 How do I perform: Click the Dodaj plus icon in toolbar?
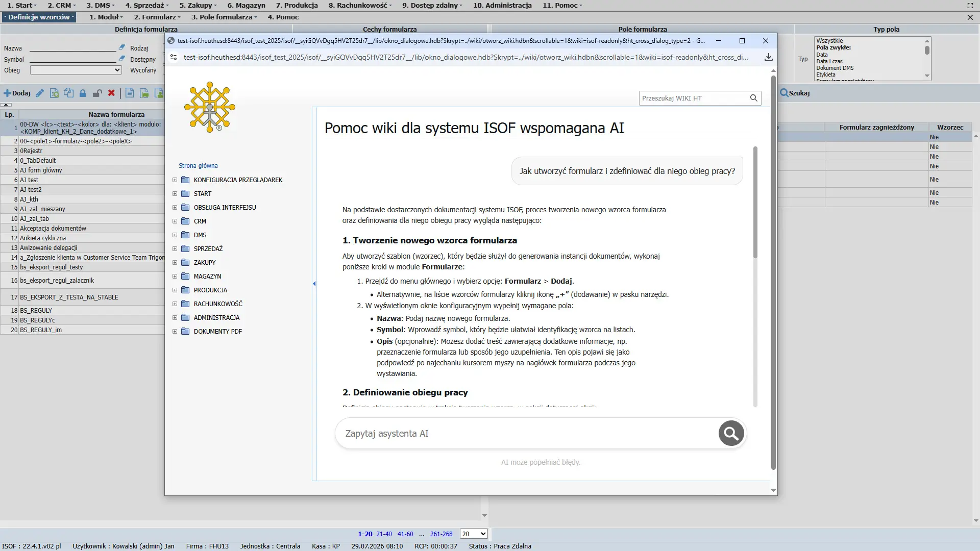[x=7, y=93]
